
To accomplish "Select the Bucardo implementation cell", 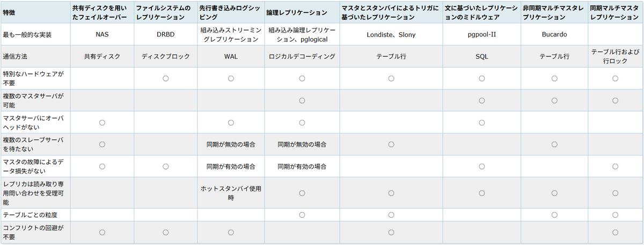I will [554, 35].
